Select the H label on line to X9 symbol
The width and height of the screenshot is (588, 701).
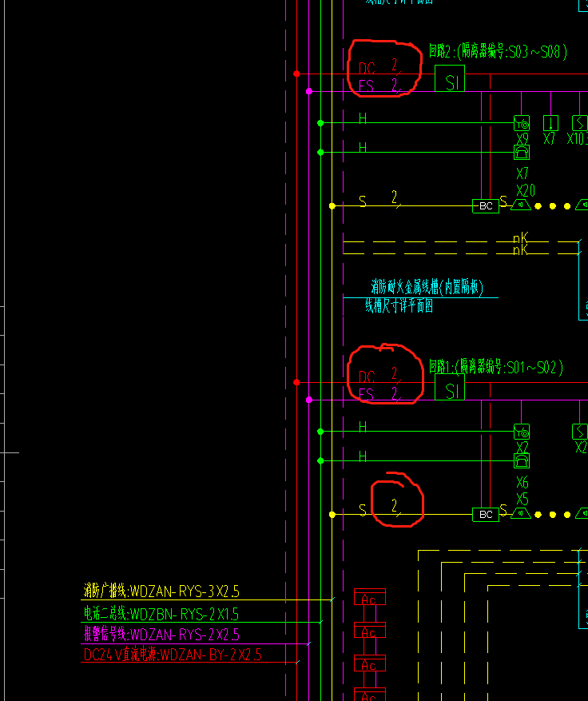click(x=363, y=118)
